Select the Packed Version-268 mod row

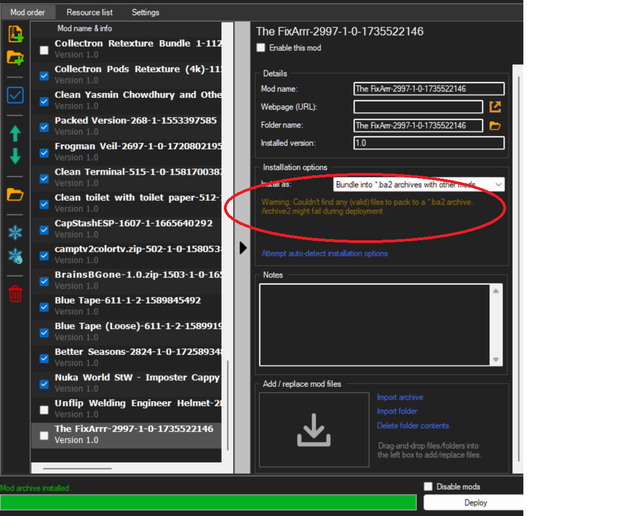pos(127,126)
